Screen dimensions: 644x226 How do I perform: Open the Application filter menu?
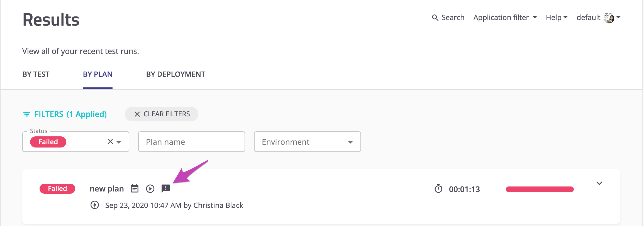click(505, 18)
